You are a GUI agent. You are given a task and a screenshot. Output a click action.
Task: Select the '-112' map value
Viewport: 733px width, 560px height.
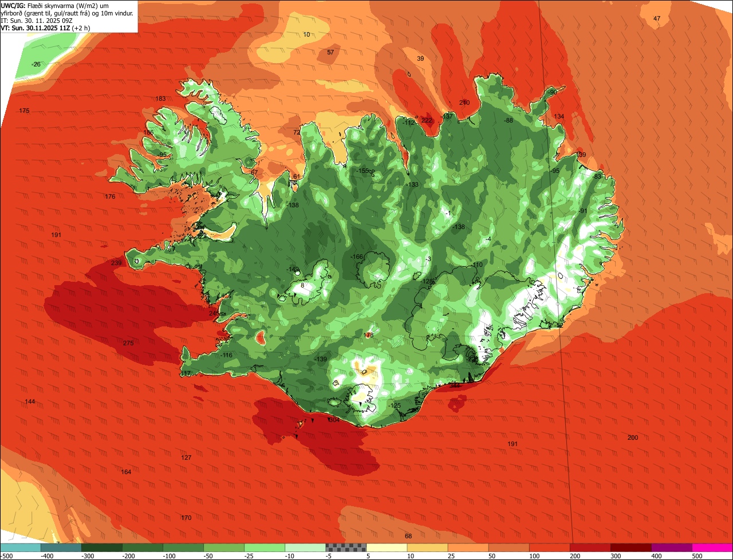click(x=408, y=123)
